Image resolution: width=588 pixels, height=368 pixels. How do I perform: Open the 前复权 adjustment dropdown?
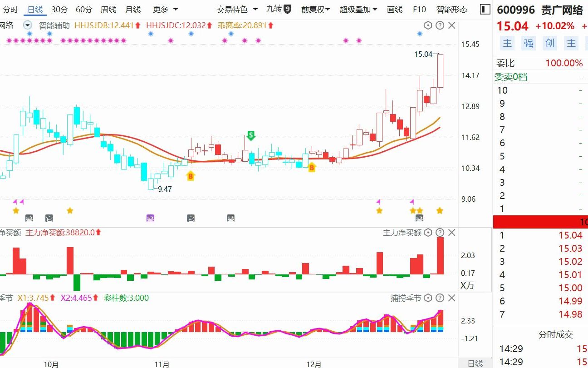[315, 9]
